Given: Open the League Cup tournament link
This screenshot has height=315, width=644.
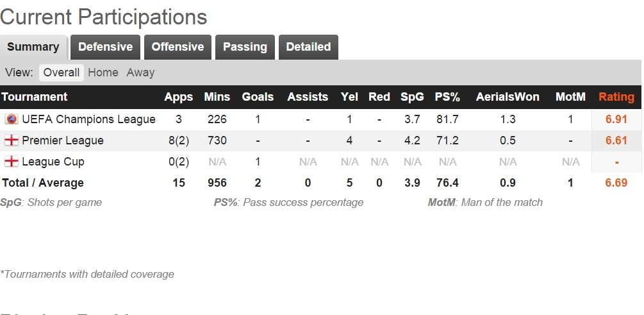Looking at the screenshot, I should [53, 162].
